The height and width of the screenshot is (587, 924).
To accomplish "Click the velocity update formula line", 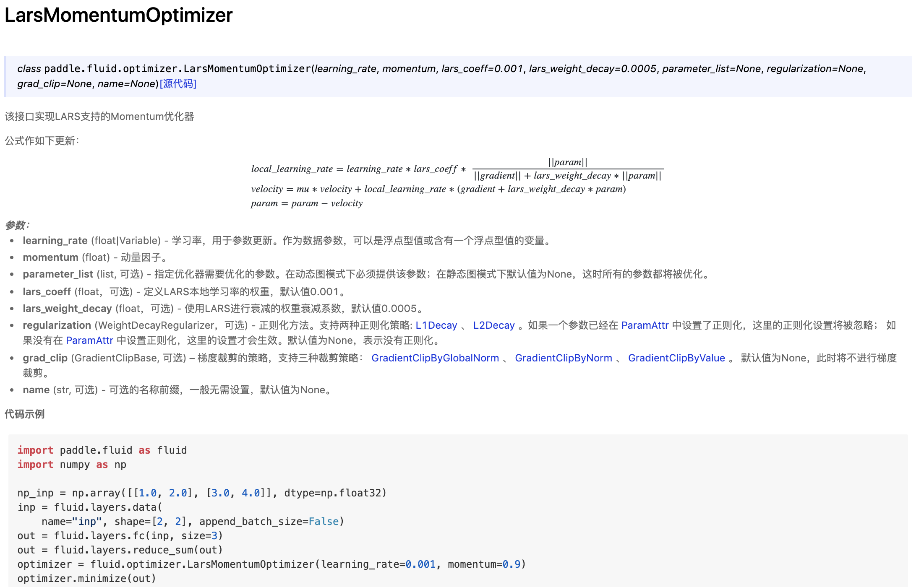I will coord(438,189).
